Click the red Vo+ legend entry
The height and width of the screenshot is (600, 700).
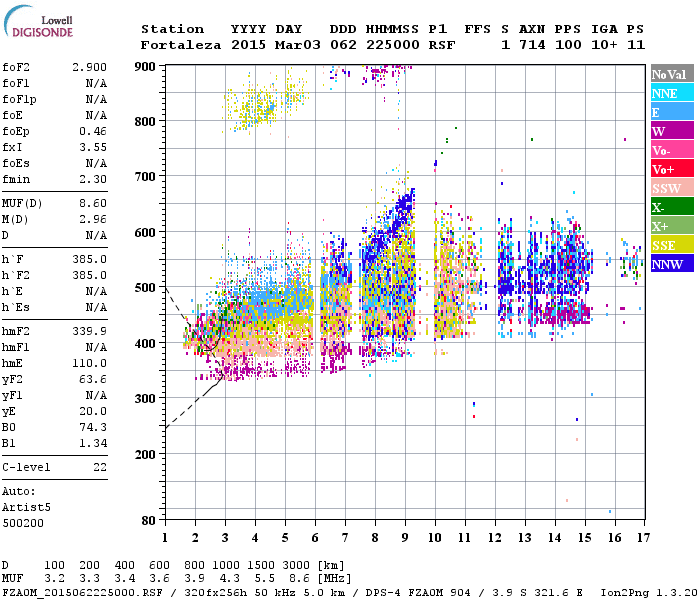[x=671, y=169]
